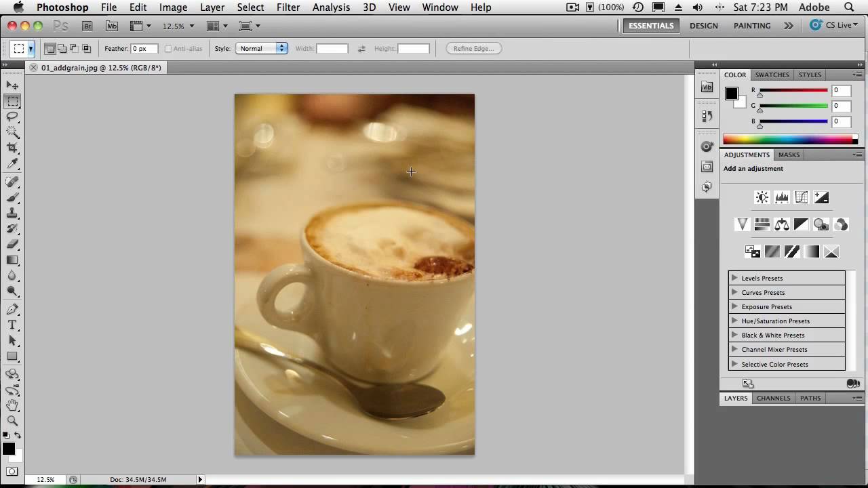Switch to the Channels tab
This screenshot has width=868, height=488.
774,398
